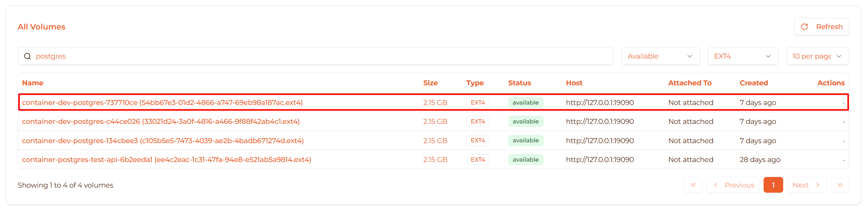
Task: Click the search magnifier icon
Action: [27, 56]
